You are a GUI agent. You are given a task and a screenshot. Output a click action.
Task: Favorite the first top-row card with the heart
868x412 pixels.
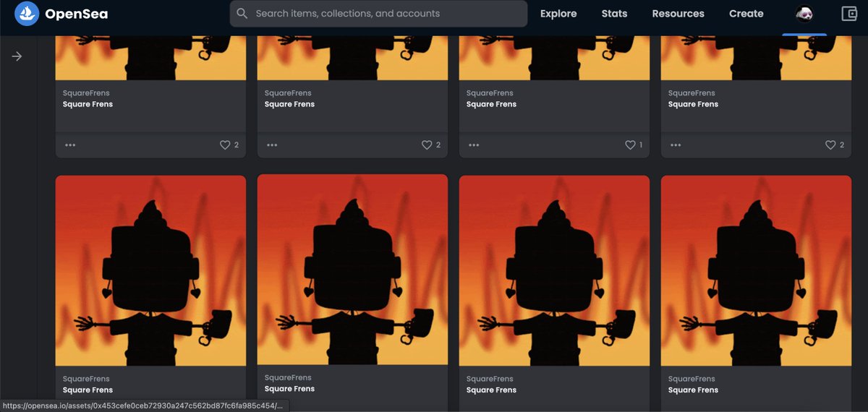point(225,145)
